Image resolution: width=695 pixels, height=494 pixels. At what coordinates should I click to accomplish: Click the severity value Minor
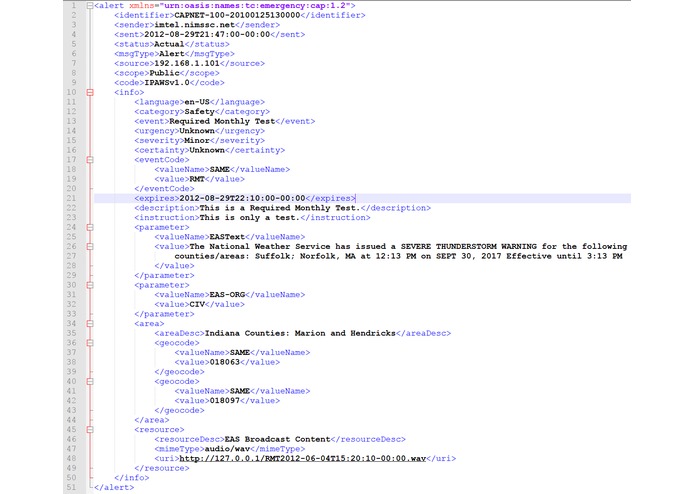point(197,140)
